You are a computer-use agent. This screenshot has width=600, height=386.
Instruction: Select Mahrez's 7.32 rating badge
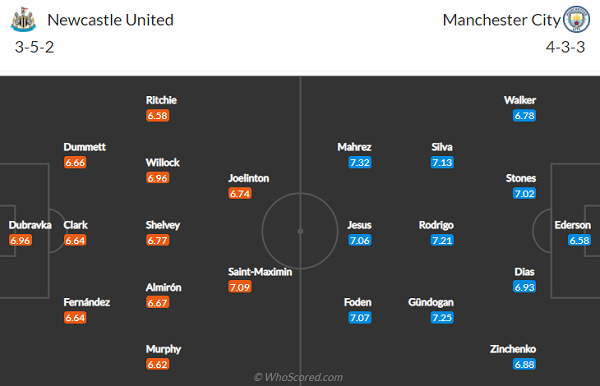pos(360,162)
